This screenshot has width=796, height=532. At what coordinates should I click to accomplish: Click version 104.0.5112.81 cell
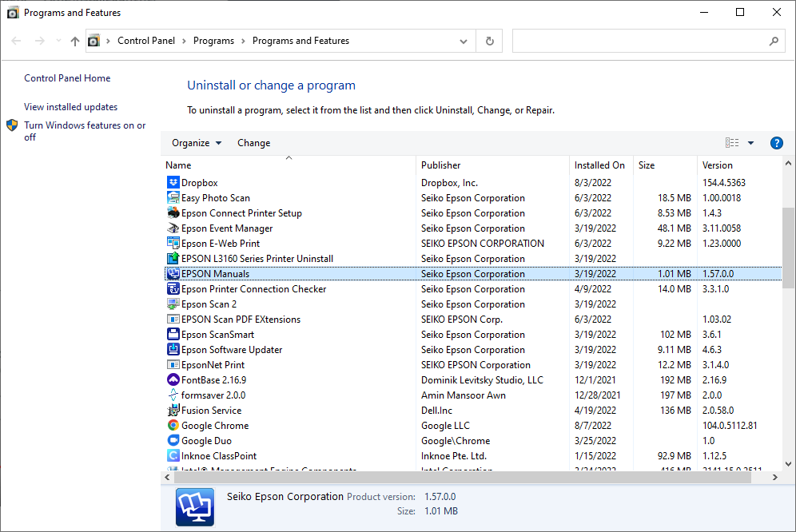pyautogui.click(x=730, y=426)
